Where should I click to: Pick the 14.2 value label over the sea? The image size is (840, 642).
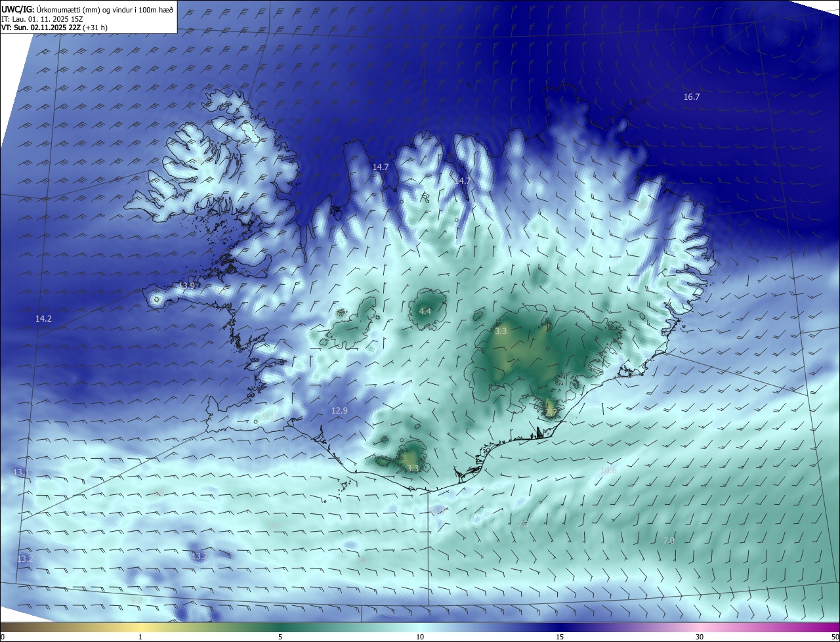pyautogui.click(x=43, y=318)
